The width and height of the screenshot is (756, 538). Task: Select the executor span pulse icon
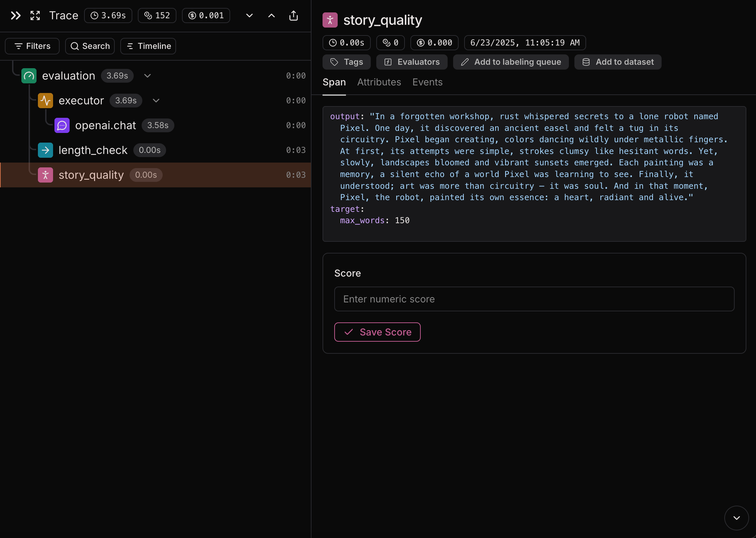point(45,101)
